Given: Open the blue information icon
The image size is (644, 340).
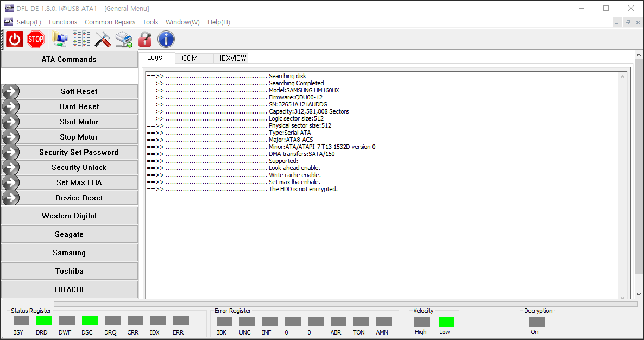Looking at the screenshot, I should click(166, 40).
